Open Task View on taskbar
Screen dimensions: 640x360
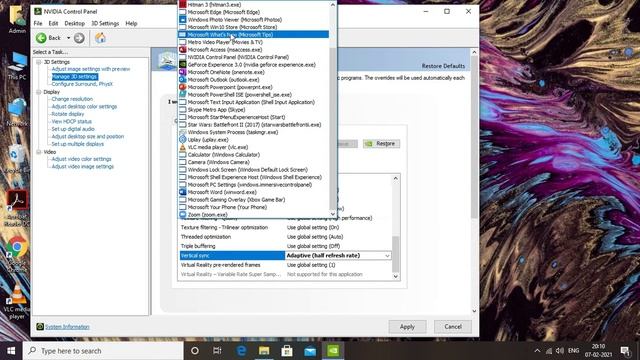(217, 351)
